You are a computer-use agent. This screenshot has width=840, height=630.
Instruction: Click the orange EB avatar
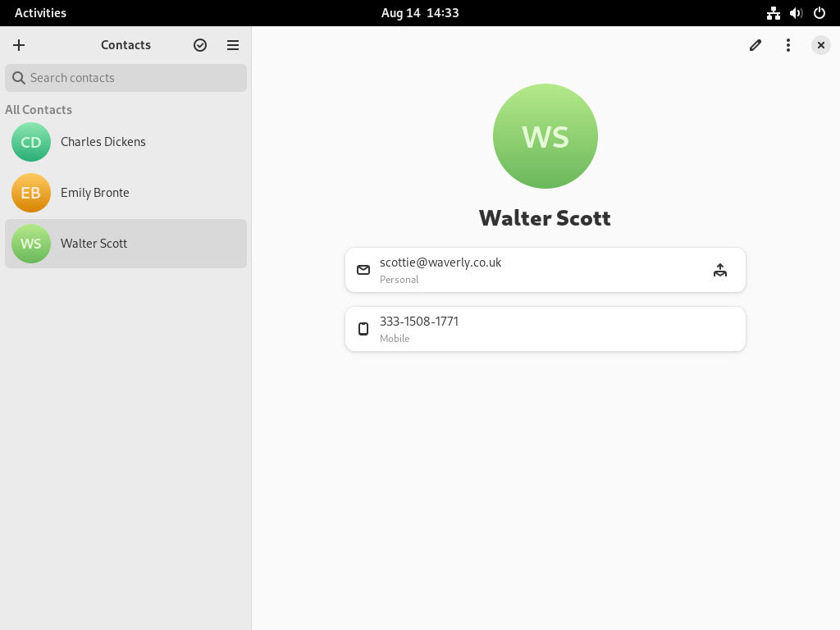click(x=31, y=193)
